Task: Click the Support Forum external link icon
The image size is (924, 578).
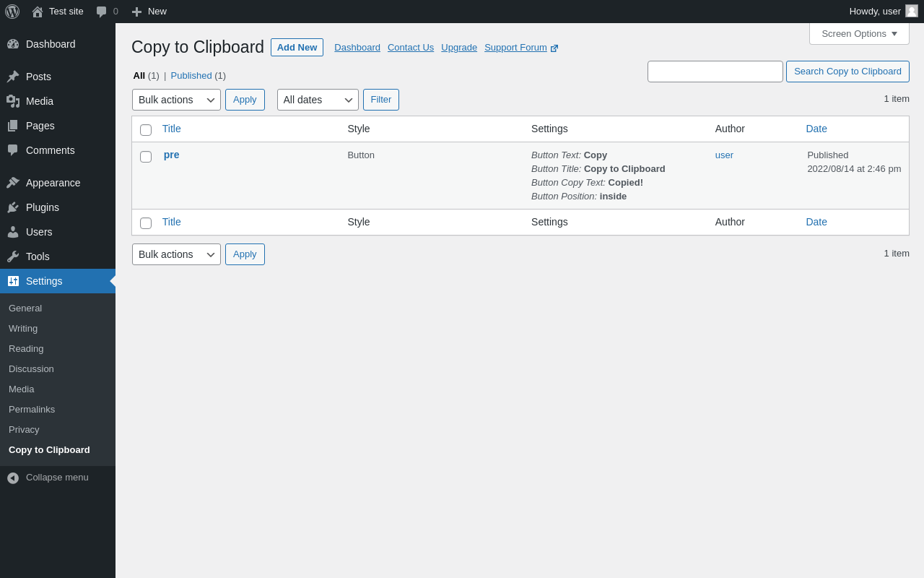Action: tap(554, 48)
